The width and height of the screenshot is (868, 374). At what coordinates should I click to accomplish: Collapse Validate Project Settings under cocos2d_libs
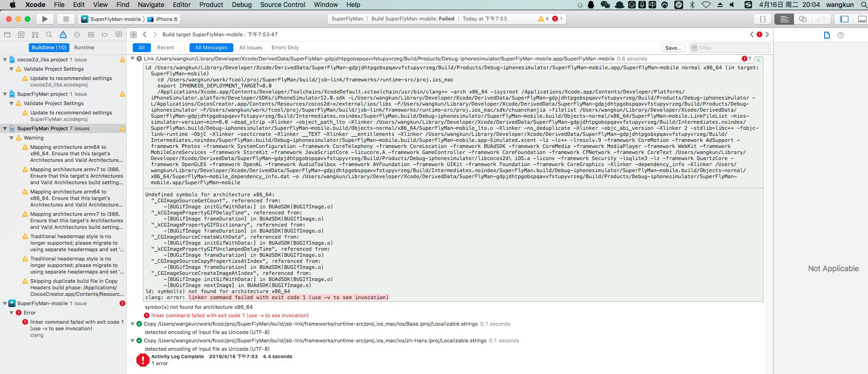(12, 69)
